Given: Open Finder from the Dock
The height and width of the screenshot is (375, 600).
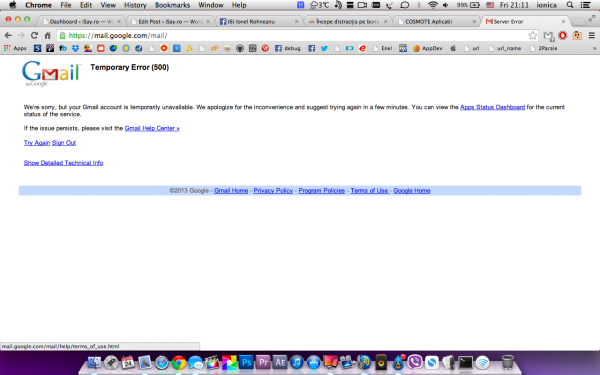Looking at the screenshot, I should pyautogui.click(x=94, y=362).
